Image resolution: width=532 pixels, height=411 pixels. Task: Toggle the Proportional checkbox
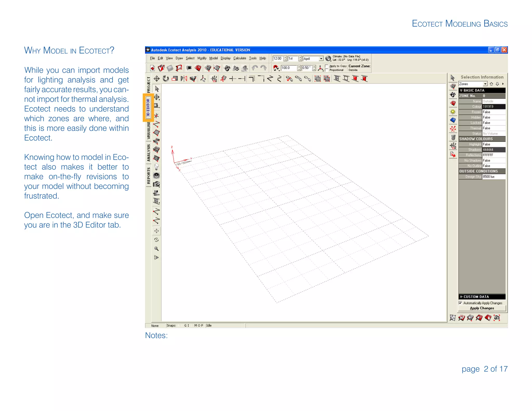tap(327, 70)
